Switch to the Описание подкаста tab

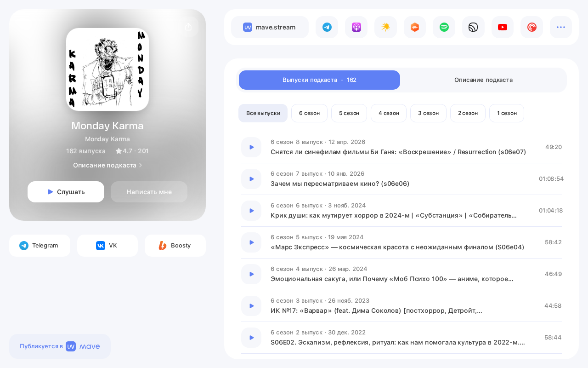[x=483, y=80]
